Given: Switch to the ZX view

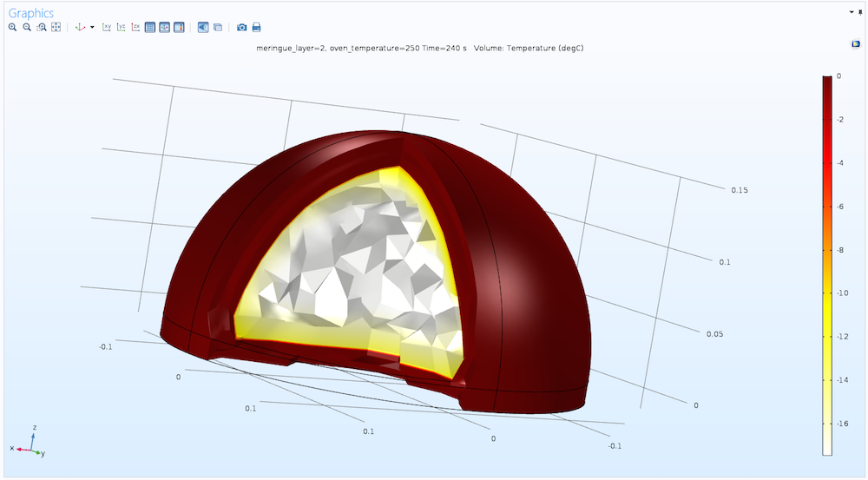Looking at the screenshot, I should (x=135, y=27).
